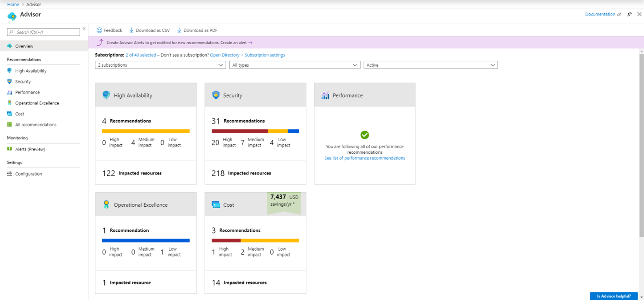Click the High Availability yellow impact bar

(146, 131)
